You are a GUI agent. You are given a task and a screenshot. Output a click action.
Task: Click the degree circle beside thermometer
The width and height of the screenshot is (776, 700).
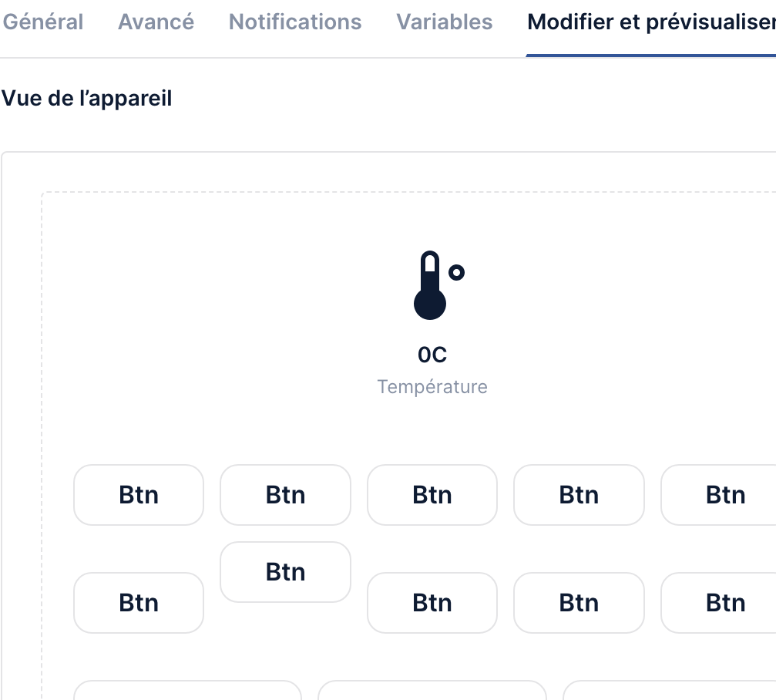456,272
